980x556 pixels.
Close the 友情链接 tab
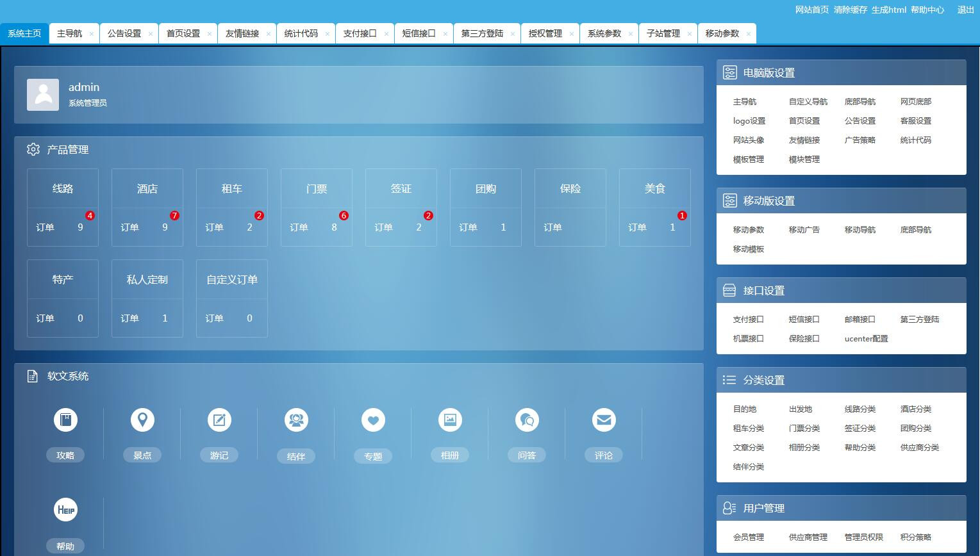[x=269, y=34]
